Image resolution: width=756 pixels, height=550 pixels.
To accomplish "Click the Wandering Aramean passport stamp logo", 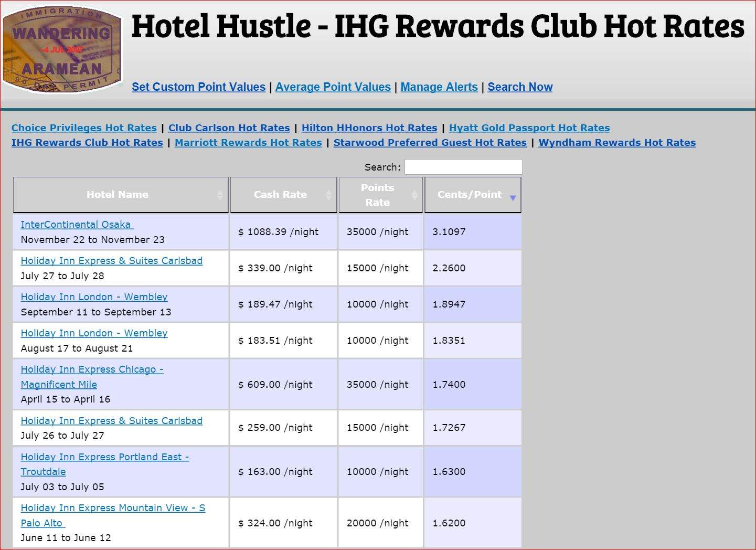I will point(62,50).
